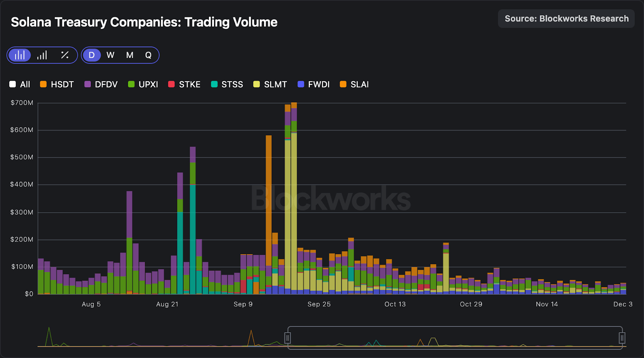
Task: Click the Aug 5 x-axis label
Action: pyautogui.click(x=91, y=304)
